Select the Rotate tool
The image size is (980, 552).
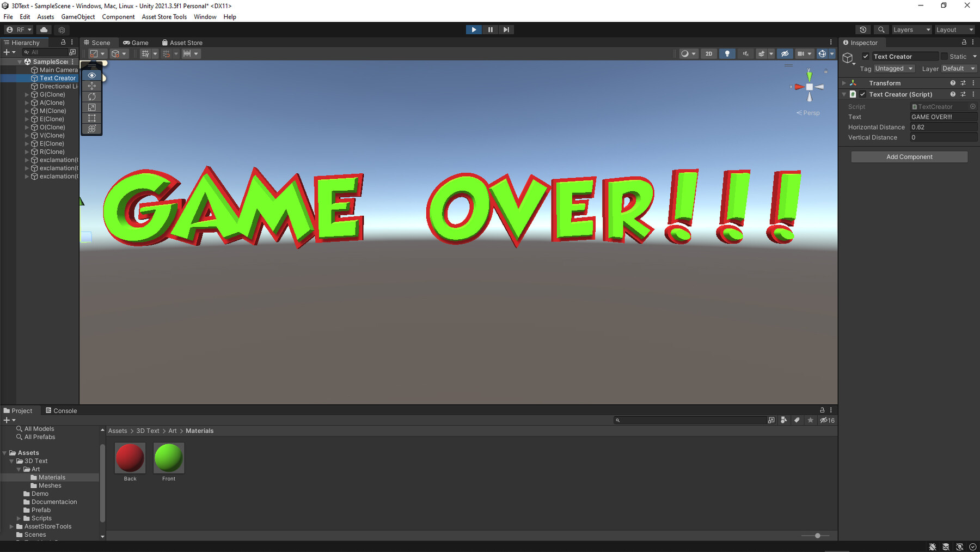(91, 96)
